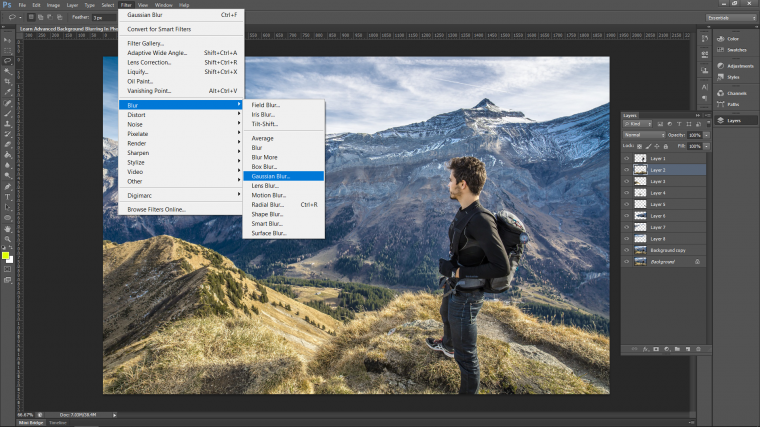Toggle Lock transparent pixels in Layers
The height and width of the screenshot is (427, 760).
click(639, 146)
